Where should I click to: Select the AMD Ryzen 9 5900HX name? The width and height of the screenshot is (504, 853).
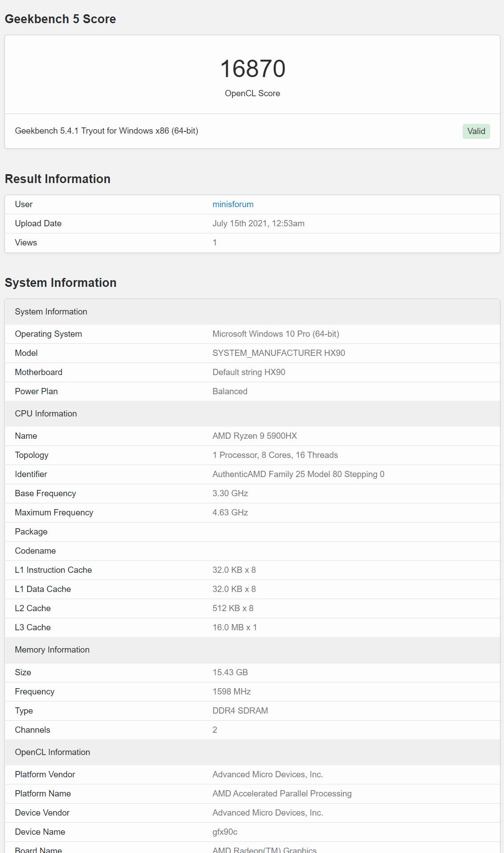coord(255,436)
